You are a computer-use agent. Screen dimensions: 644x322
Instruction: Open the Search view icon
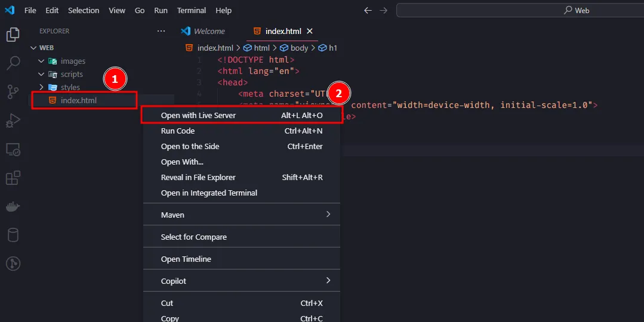pos(13,63)
